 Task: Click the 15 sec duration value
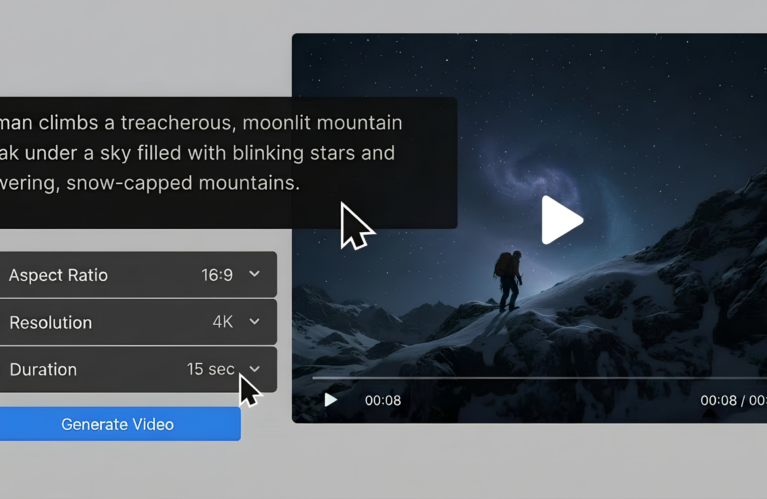tap(210, 369)
